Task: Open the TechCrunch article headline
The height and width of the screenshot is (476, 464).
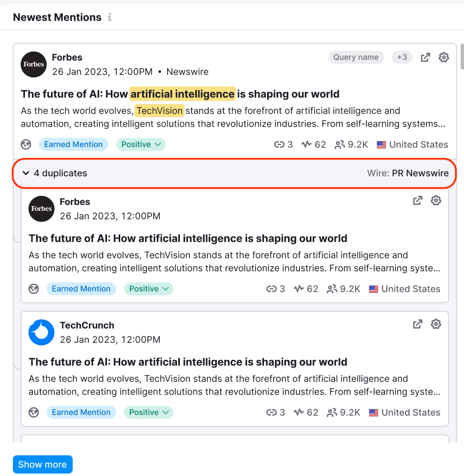Action: 188,362
